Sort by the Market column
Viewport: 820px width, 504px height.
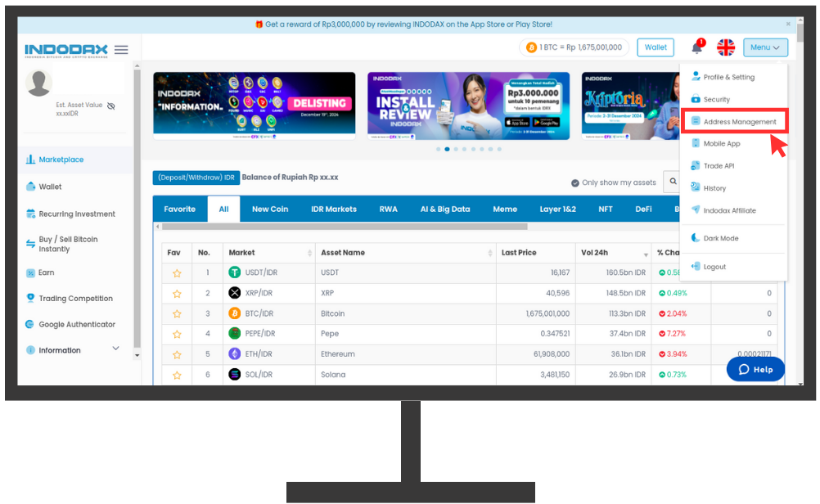tap(270, 253)
